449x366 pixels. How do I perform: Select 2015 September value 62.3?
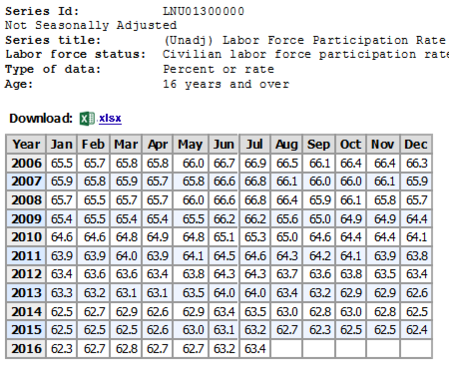pos(320,330)
